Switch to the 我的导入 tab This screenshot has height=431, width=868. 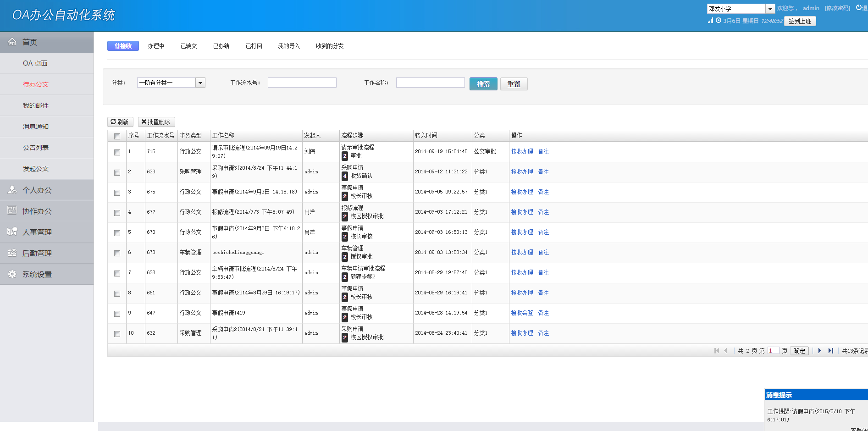click(289, 46)
